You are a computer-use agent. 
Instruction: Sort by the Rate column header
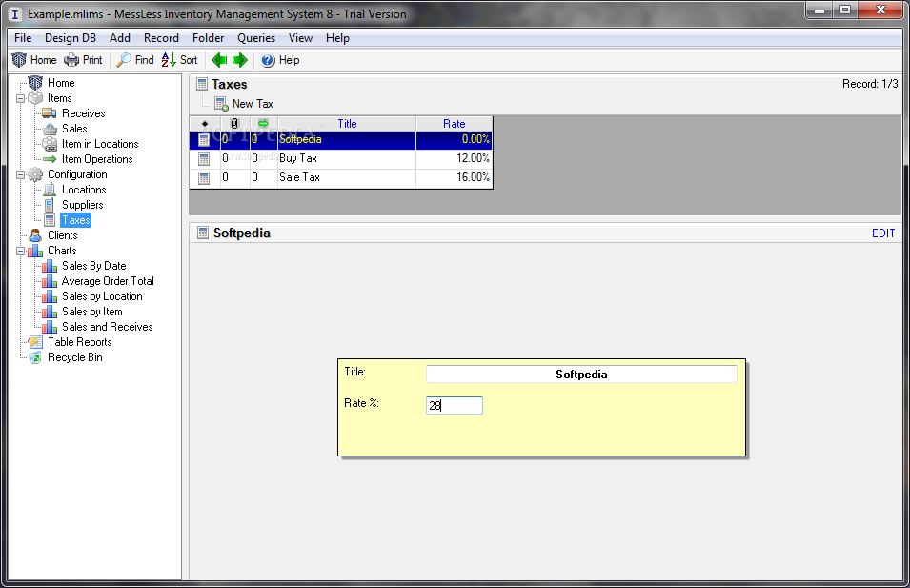coord(455,124)
